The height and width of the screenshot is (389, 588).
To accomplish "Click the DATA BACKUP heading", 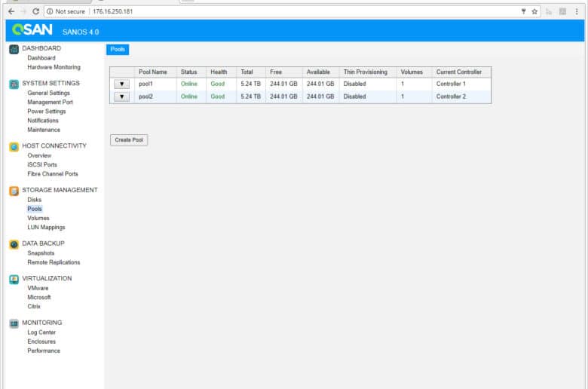I will [x=43, y=244].
